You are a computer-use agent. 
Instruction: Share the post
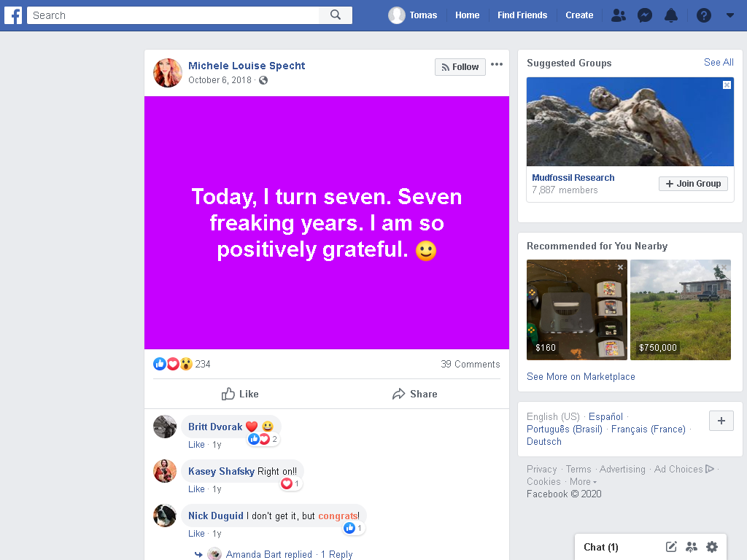point(414,394)
